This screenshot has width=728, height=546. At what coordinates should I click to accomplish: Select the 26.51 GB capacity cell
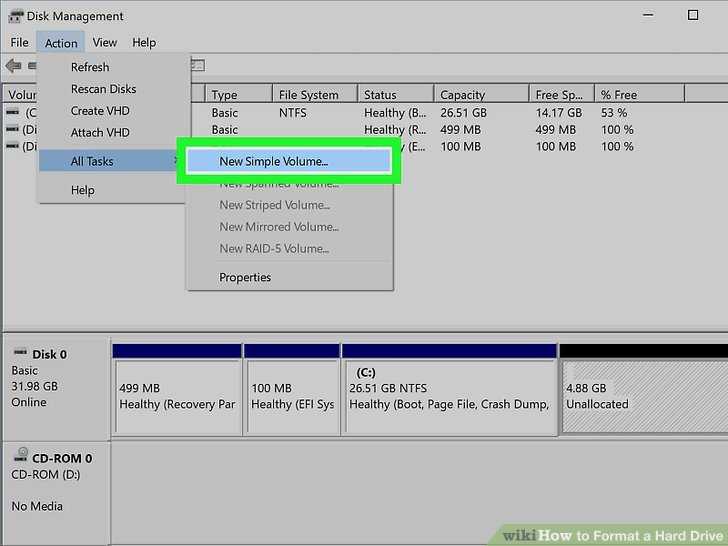[463, 113]
